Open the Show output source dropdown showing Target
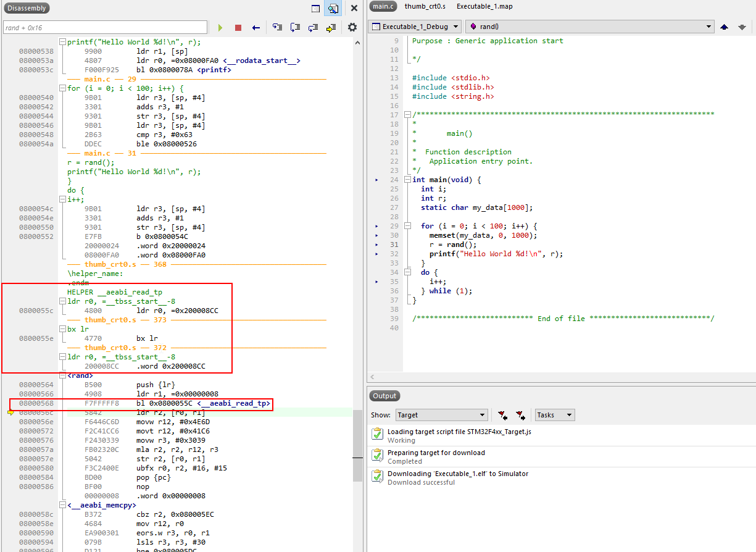The image size is (756, 552). pyautogui.click(x=441, y=415)
